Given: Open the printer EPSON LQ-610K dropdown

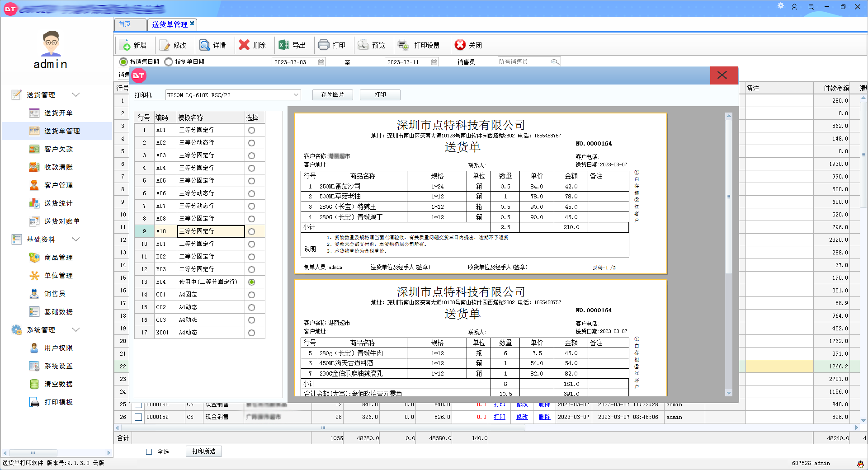Looking at the screenshot, I should pyautogui.click(x=296, y=95).
